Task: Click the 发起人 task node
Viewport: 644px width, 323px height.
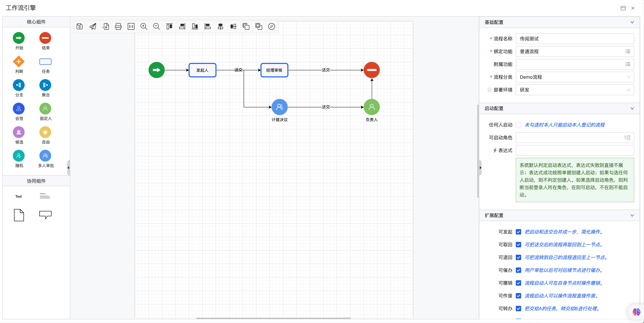Action: click(x=202, y=70)
